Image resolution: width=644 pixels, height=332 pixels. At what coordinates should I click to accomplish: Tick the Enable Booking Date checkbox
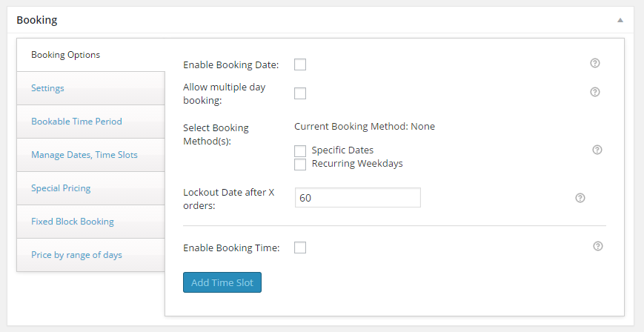point(300,64)
